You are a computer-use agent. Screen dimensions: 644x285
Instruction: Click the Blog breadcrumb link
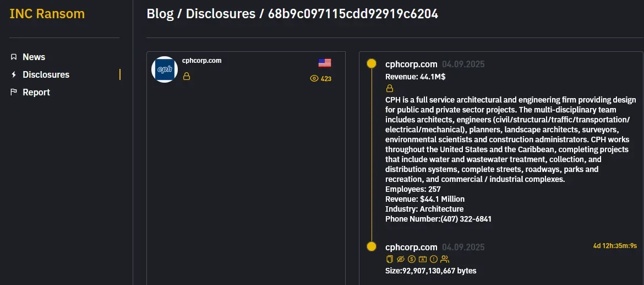[160, 14]
